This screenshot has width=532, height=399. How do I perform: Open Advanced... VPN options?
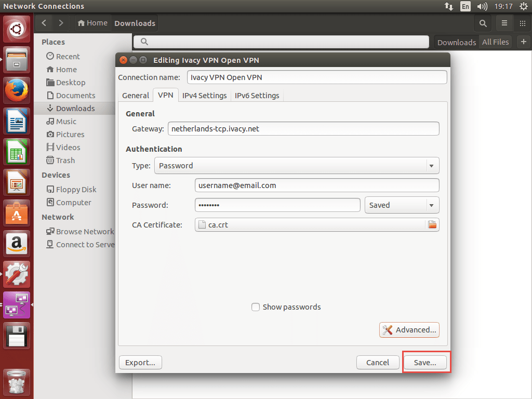[x=409, y=330]
